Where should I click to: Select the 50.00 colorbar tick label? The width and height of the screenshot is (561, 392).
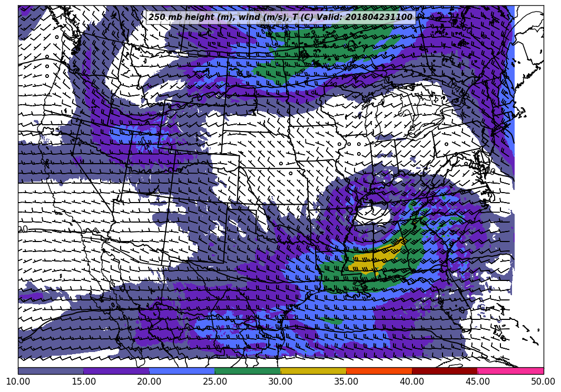point(543,381)
